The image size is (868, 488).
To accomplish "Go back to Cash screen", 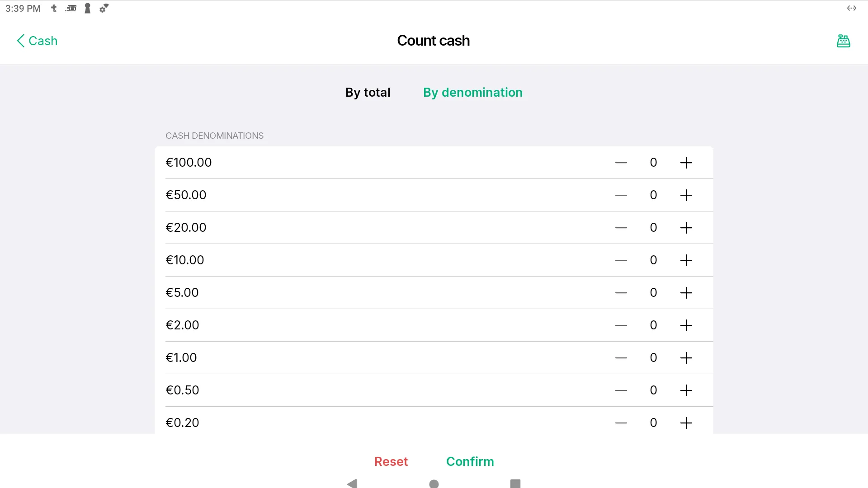I will pyautogui.click(x=37, y=41).
